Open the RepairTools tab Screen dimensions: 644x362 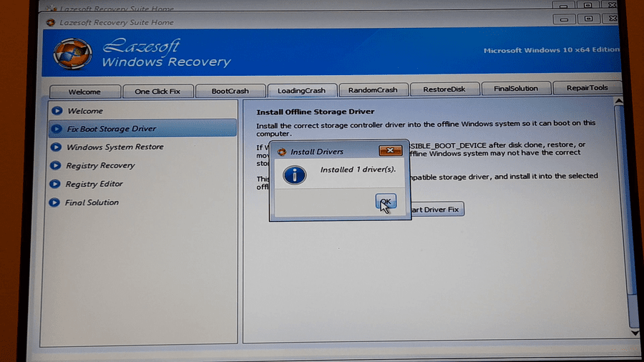click(x=587, y=87)
